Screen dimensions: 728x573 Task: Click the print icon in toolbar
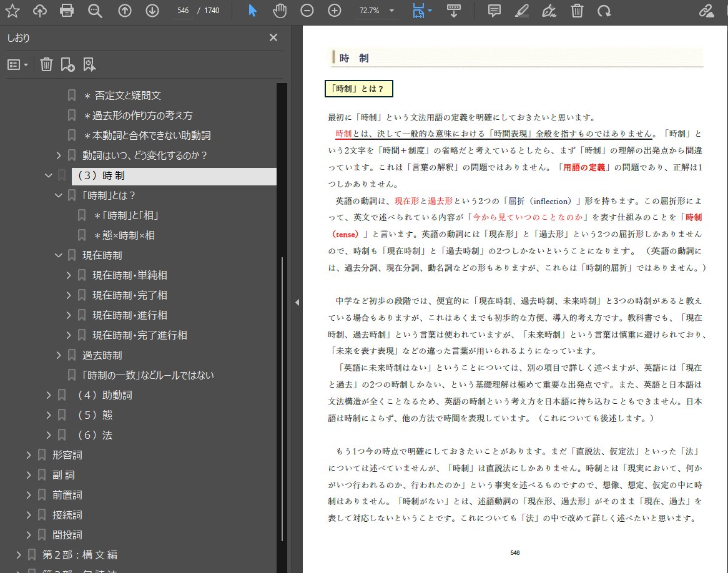coord(67,10)
